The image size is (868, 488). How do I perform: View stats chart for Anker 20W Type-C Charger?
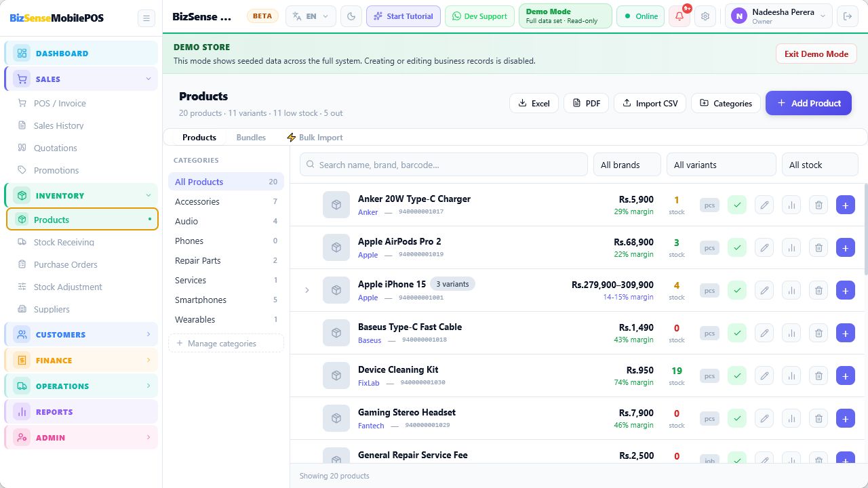(791, 205)
